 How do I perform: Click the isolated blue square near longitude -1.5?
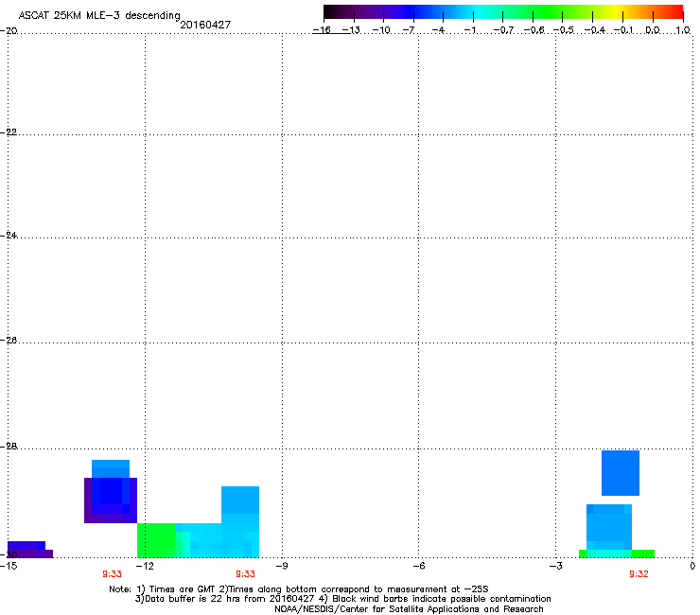tap(621, 473)
